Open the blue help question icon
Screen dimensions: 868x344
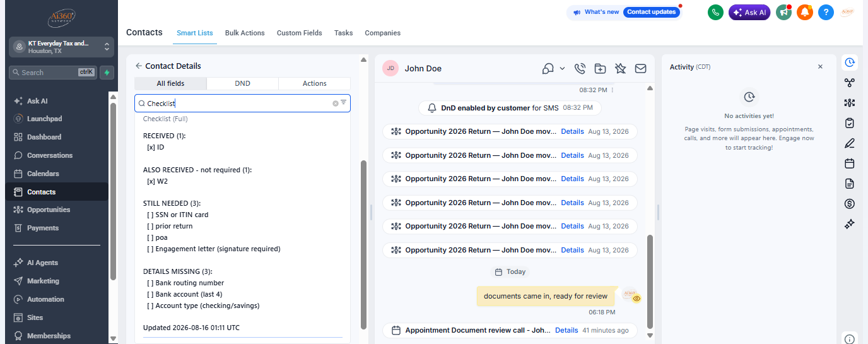coord(826,12)
